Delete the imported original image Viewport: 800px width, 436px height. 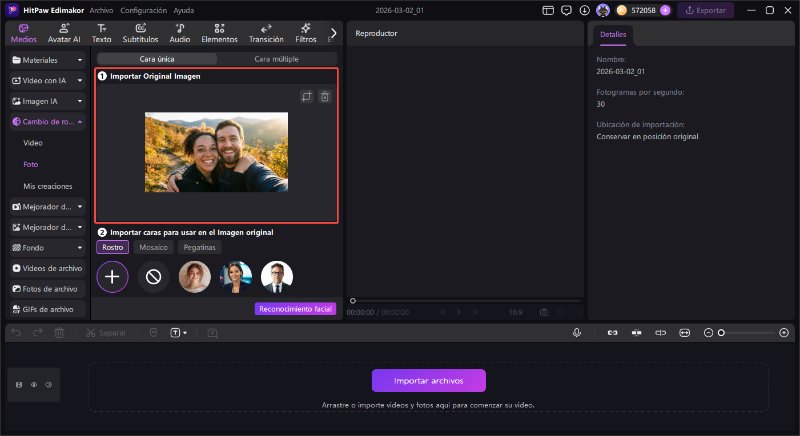pos(325,96)
